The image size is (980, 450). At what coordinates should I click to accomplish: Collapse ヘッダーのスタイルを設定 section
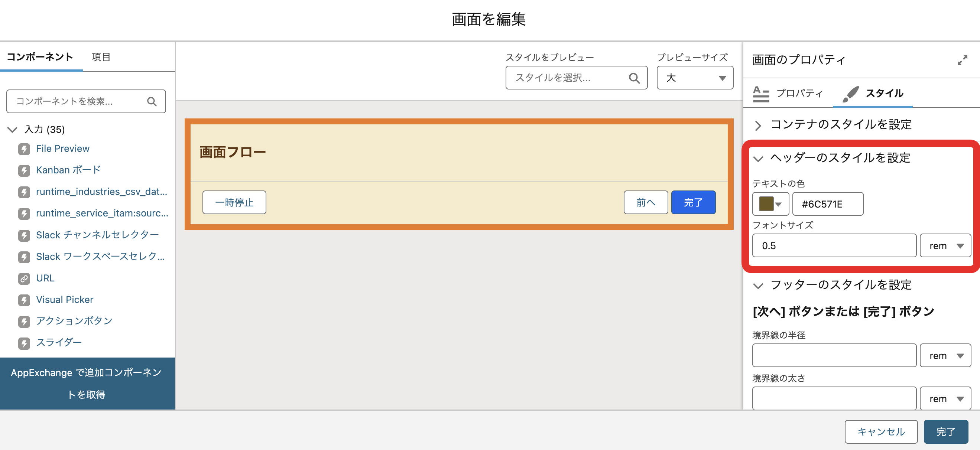(x=758, y=158)
